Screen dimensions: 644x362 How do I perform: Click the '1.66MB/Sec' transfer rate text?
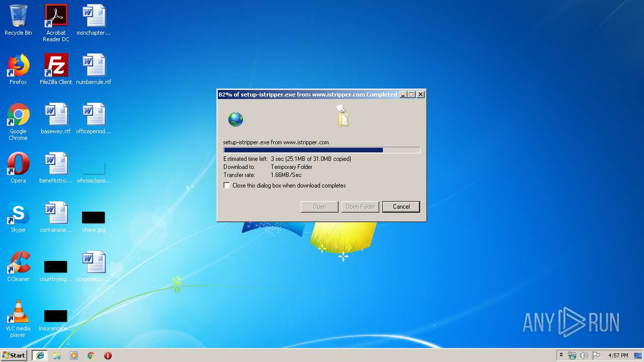tap(286, 175)
